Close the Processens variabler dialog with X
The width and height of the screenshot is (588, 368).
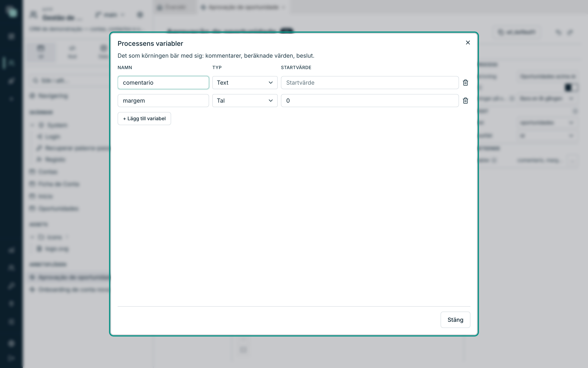(x=468, y=43)
